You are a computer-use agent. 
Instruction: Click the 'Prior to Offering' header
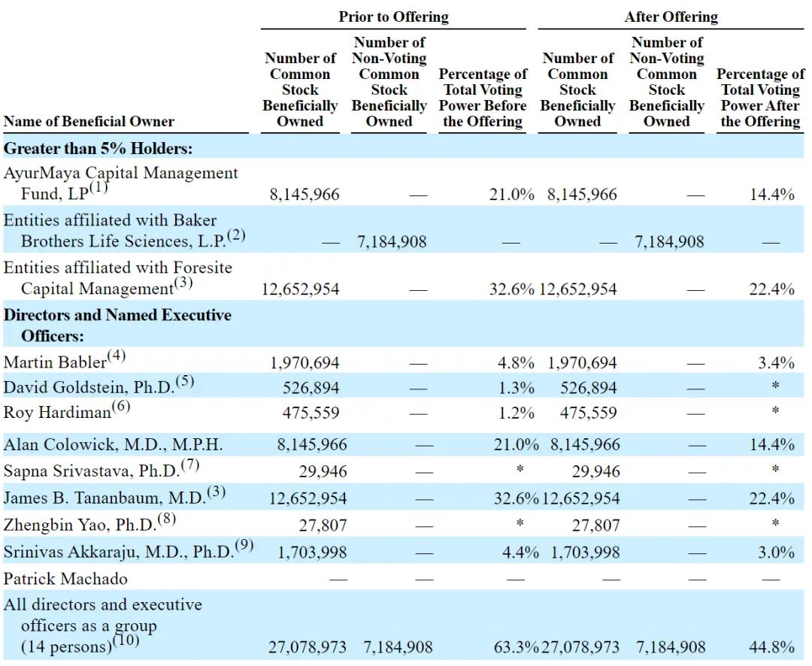(x=393, y=17)
